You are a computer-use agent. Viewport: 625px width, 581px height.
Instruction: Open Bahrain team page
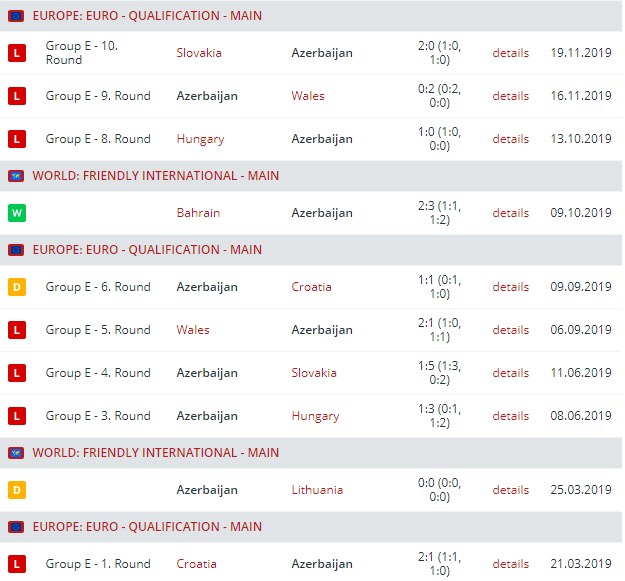pos(198,213)
